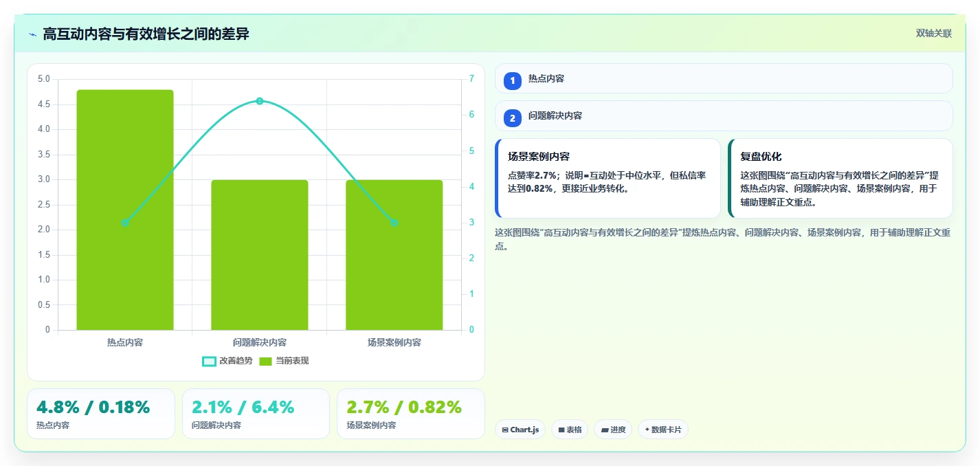Image resolution: width=980 pixels, height=466 pixels.
Task: Click the line point over 热点内容 bar
Action: click(125, 223)
